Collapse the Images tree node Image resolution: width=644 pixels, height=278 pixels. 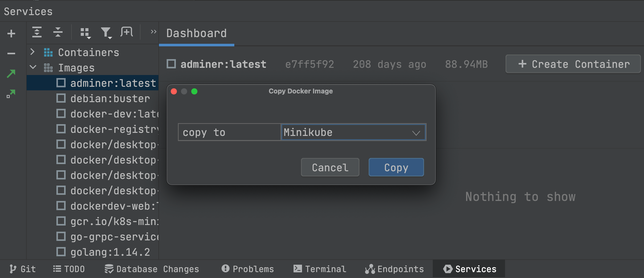(x=33, y=67)
